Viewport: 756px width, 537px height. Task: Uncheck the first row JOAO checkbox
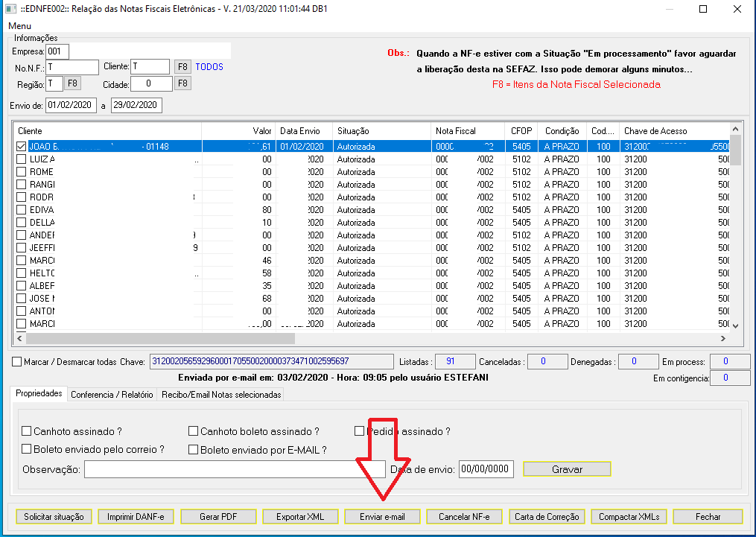click(21, 147)
